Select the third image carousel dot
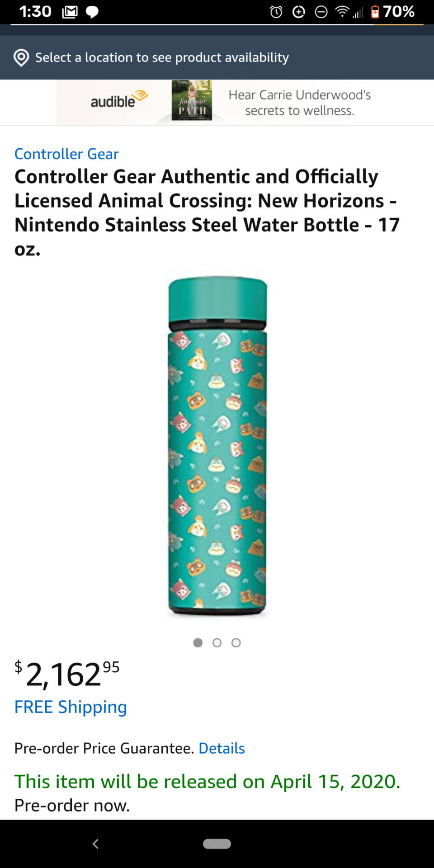 236,643
